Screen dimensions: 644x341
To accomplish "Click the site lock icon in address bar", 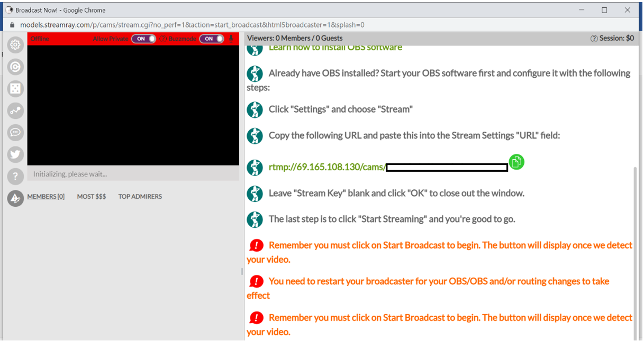I will pyautogui.click(x=12, y=25).
